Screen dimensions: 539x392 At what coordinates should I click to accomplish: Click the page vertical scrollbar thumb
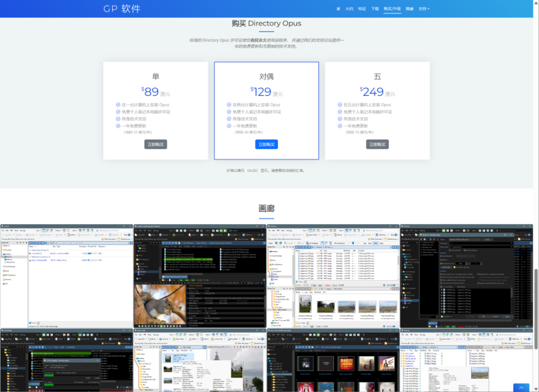[536, 309]
